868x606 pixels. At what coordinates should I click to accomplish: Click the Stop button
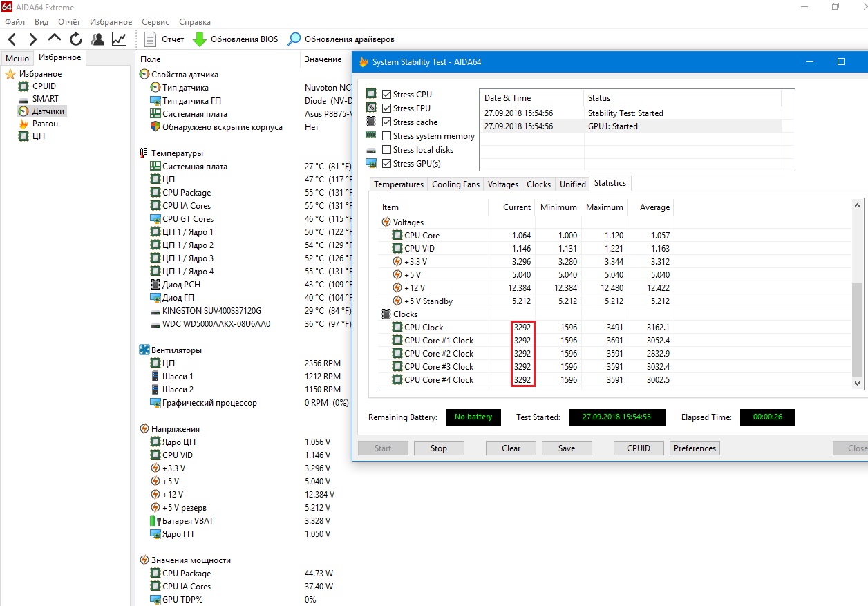pos(439,448)
